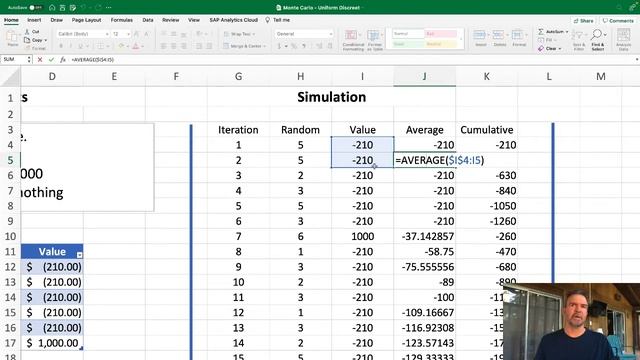
Task: Open the AutoSum dropdown arrow
Action: pyautogui.click(x=567, y=32)
